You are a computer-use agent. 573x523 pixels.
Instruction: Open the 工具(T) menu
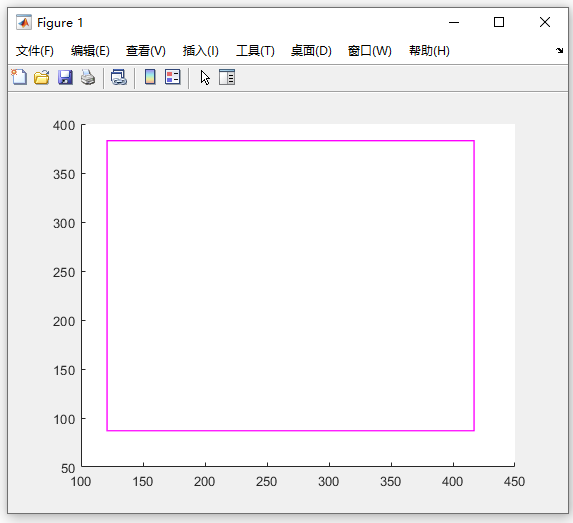[x=255, y=50]
